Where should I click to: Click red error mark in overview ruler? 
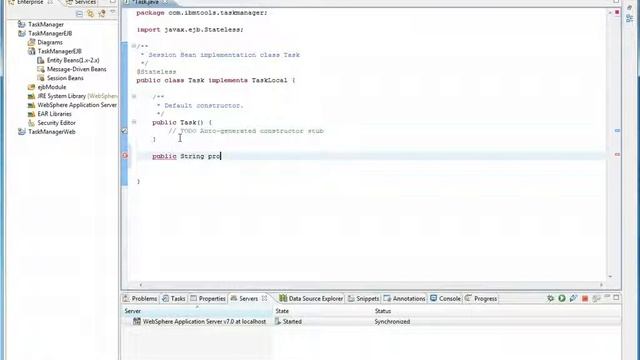click(617, 154)
